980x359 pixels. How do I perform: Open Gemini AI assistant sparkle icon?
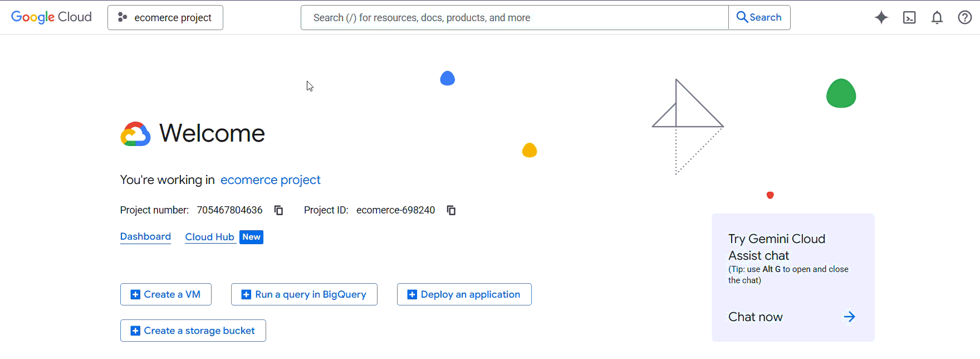pyautogui.click(x=881, y=18)
